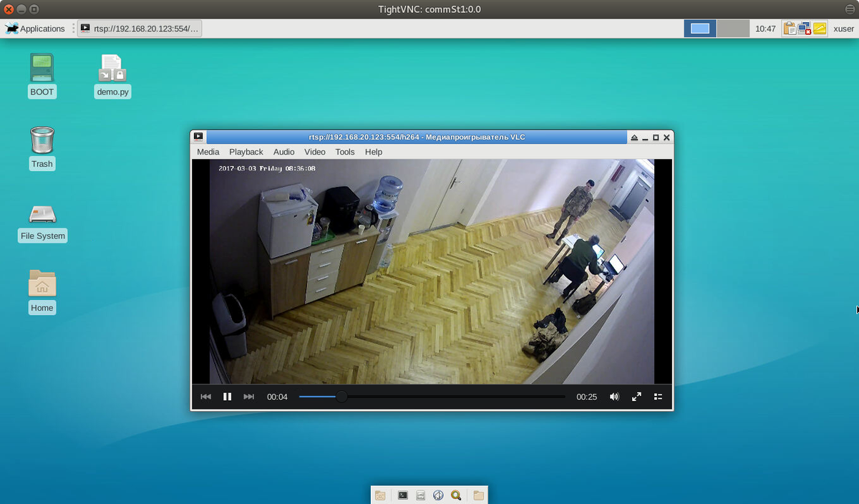Screen dimensions: 859x504
Task: Launch the terminal from bottom dock
Action: click(x=403, y=495)
